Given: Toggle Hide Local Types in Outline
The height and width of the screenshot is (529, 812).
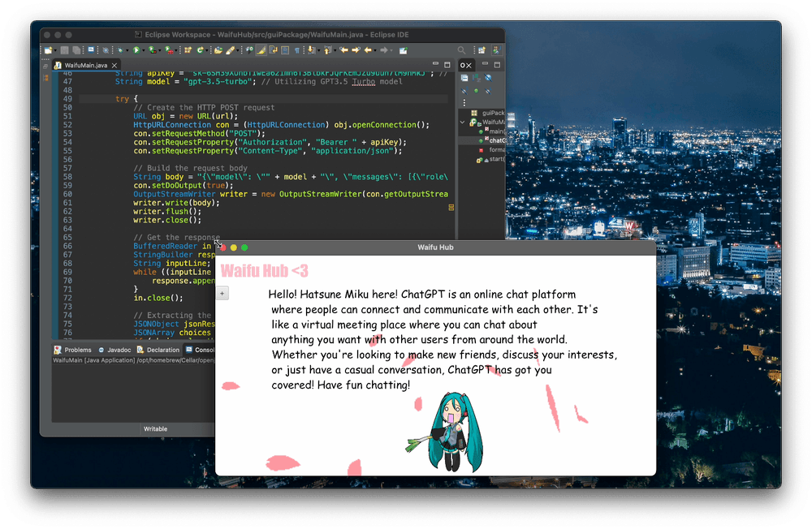Looking at the screenshot, I should (x=488, y=91).
